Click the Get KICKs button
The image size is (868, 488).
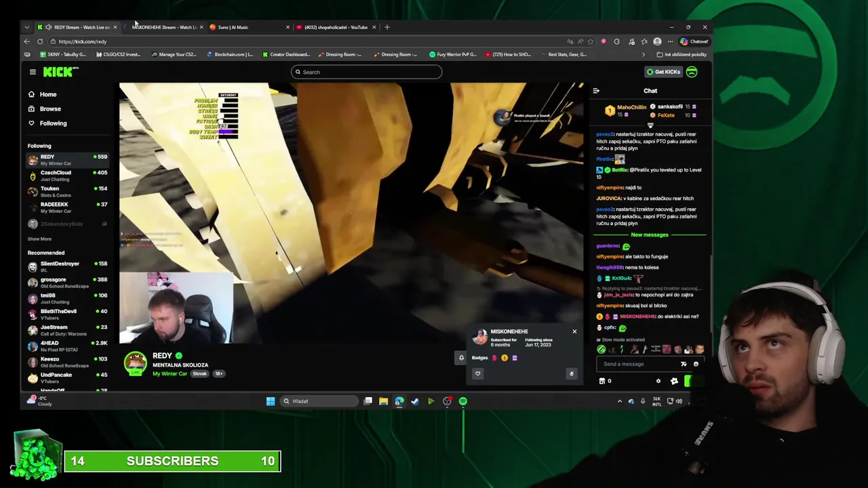[x=663, y=72]
